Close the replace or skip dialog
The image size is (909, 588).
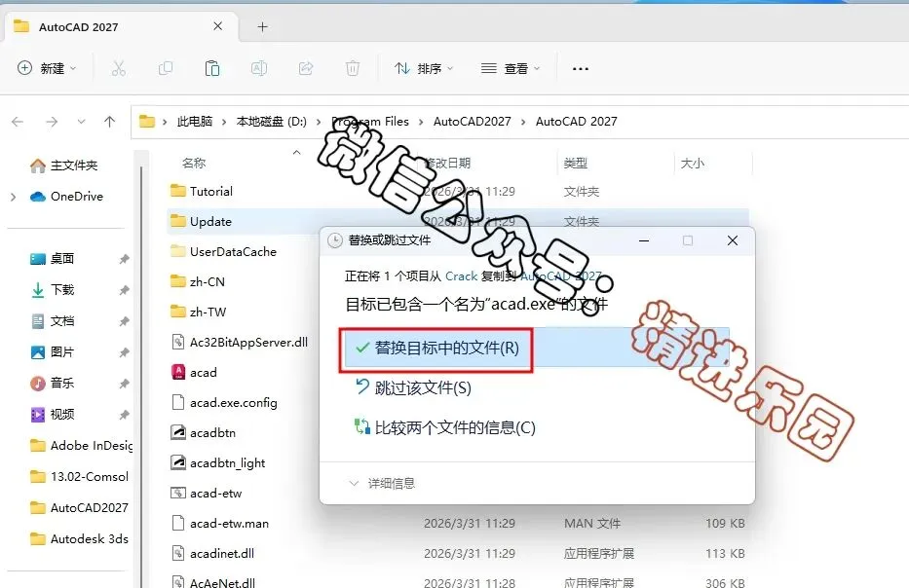733,240
